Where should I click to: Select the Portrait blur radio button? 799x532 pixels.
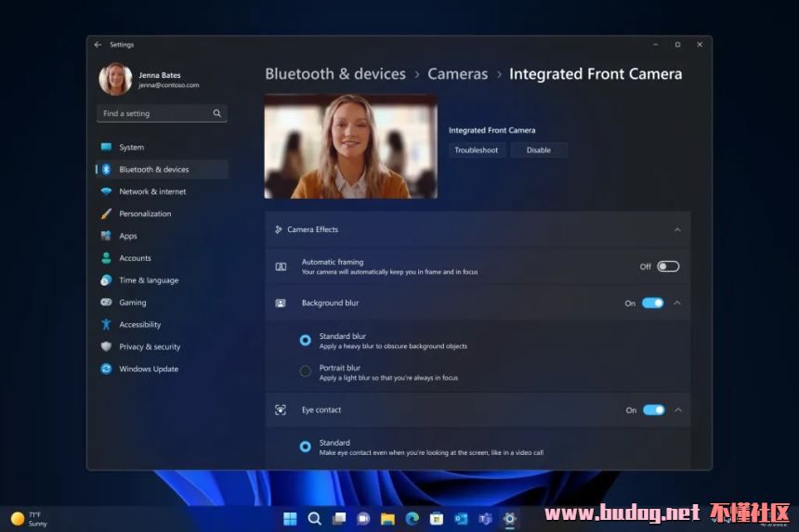coord(306,371)
